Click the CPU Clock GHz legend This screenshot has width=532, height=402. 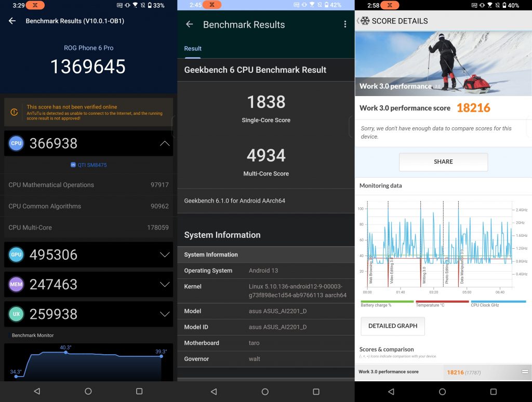(498, 304)
